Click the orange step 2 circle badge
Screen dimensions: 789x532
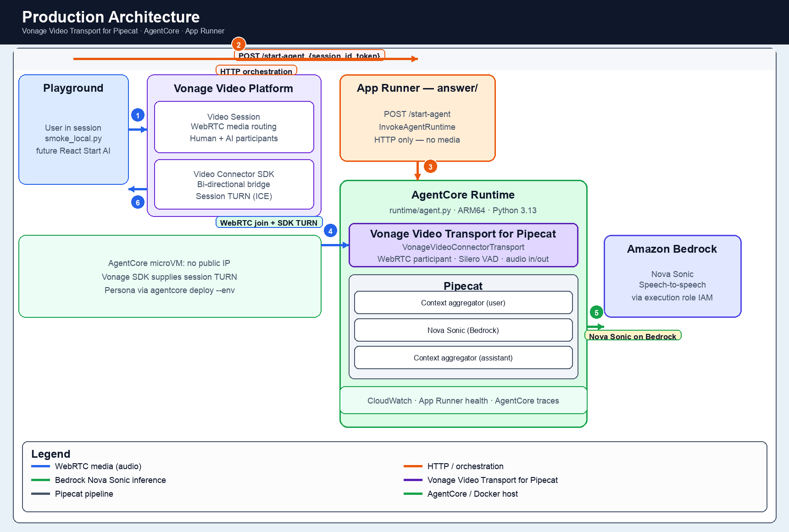[239, 44]
